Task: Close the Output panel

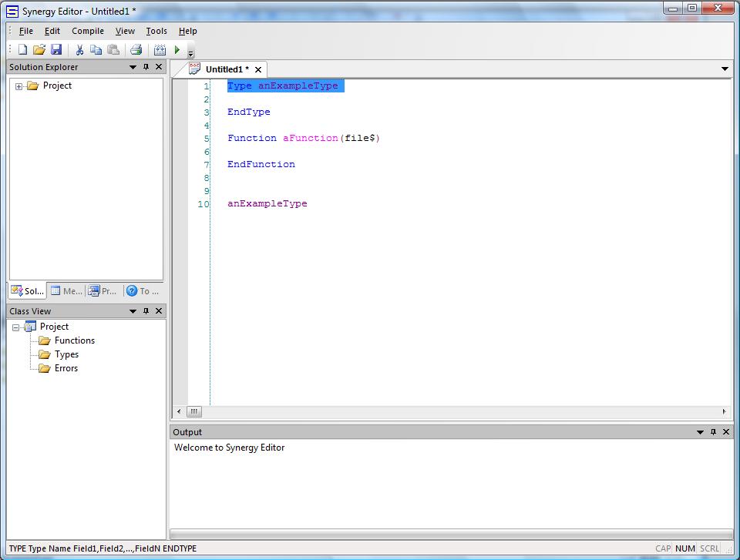Action: (726, 431)
